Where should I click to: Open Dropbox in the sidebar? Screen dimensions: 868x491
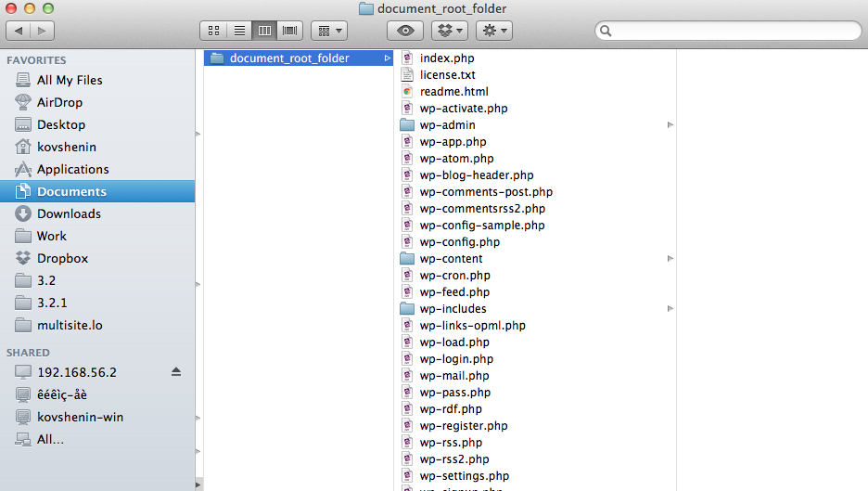pos(97,258)
